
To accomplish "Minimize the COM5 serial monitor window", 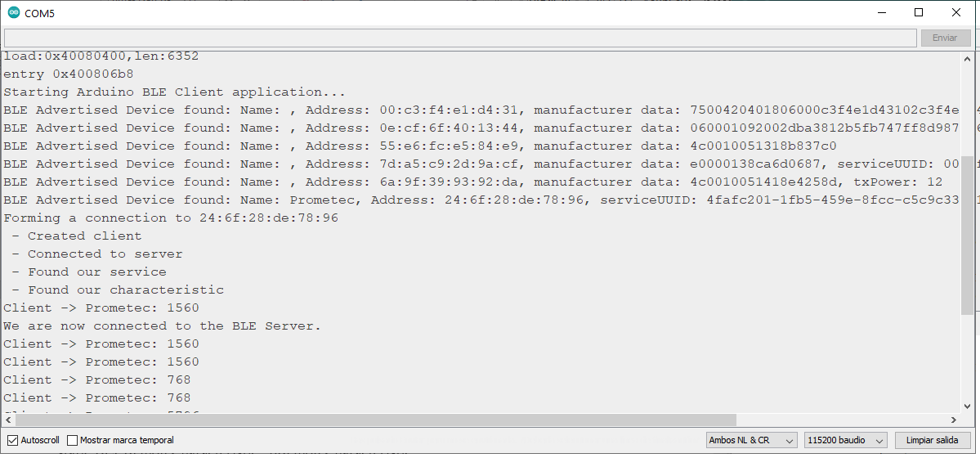I will click(x=881, y=13).
